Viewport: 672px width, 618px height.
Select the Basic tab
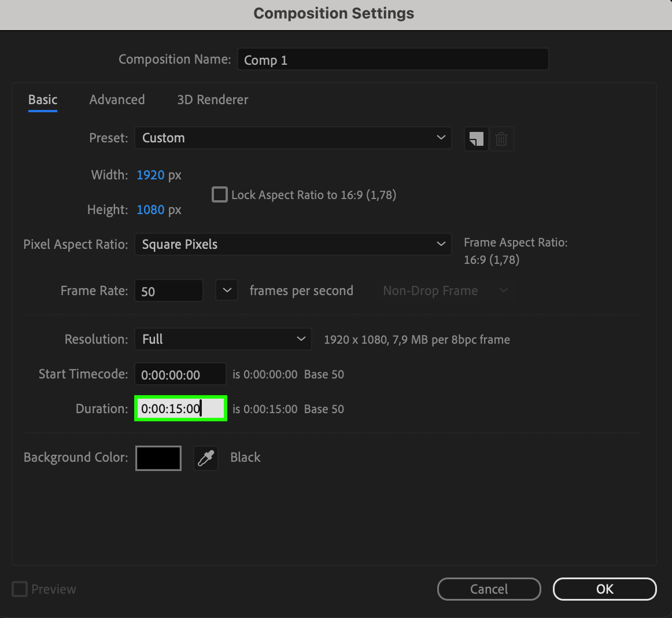[43, 100]
